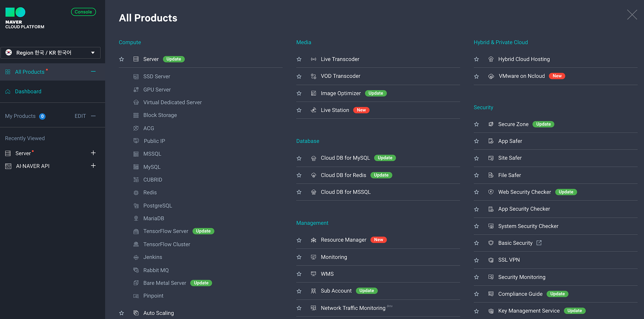Click the Block Storage icon
644x319 pixels.
pyautogui.click(x=136, y=115)
